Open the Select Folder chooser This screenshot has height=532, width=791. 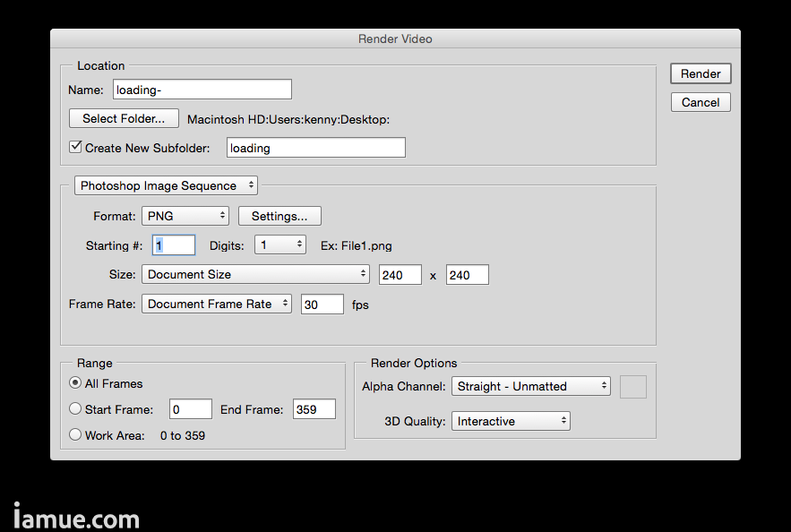[124, 118]
